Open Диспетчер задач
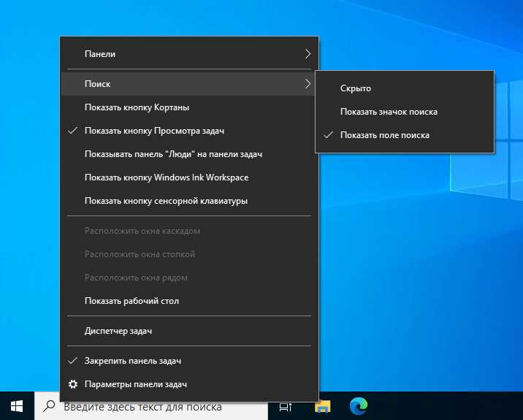Viewport: 523px width, 420px height. [x=189, y=331]
